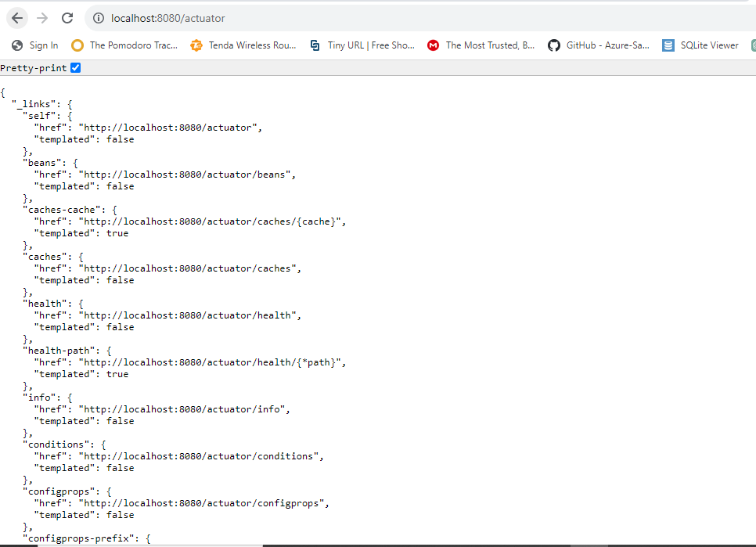Image resolution: width=756 pixels, height=547 pixels.
Task: Open the Tenda Wireless Rou bookmark
Action: tap(244, 45)
